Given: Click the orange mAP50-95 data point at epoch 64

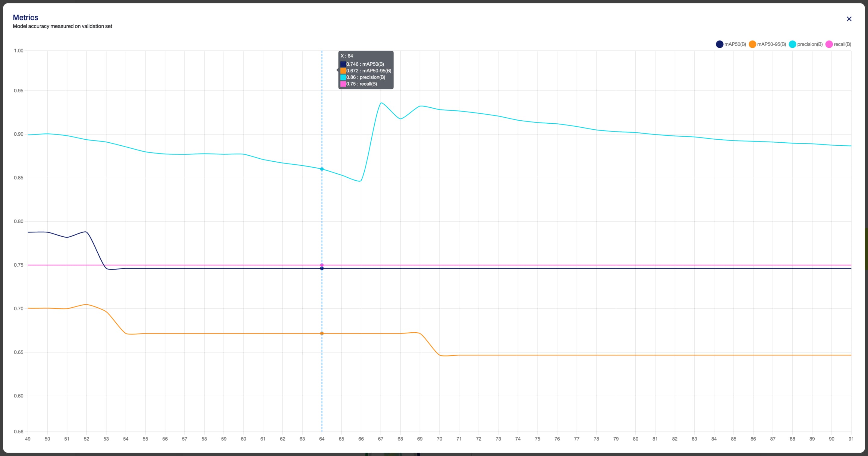Looking at the screenshot, I should 322,333.
